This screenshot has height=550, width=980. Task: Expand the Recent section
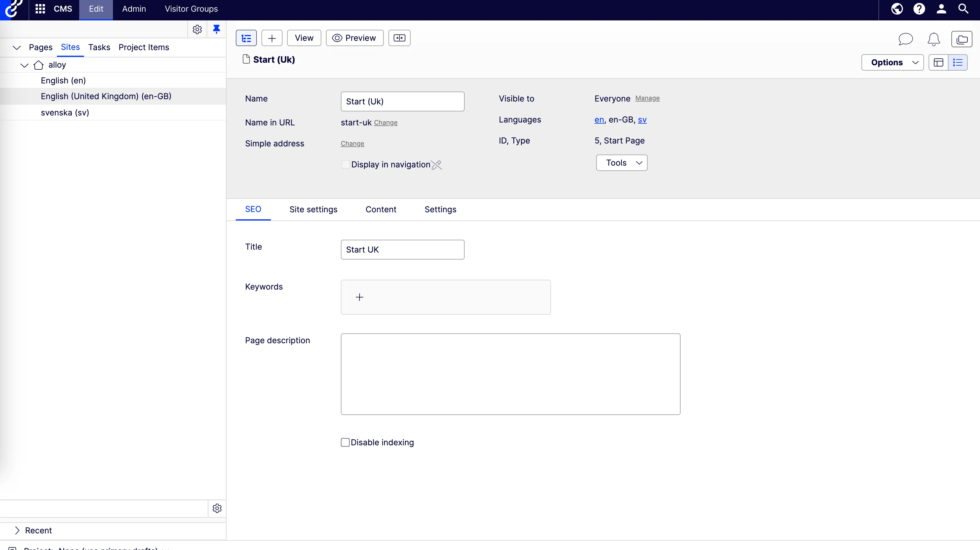click(17, 530)
